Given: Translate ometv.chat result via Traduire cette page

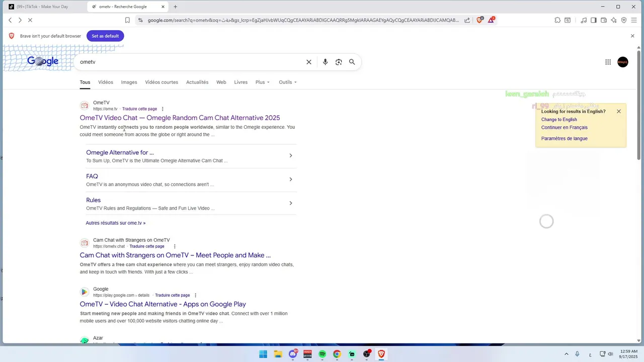Looking at the screenshot, I should [147, 246].
